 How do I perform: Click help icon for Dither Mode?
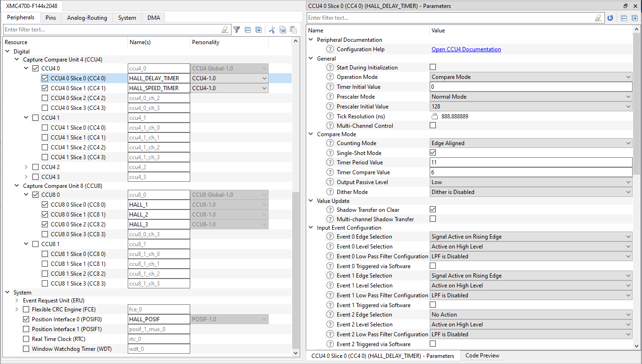330,192
